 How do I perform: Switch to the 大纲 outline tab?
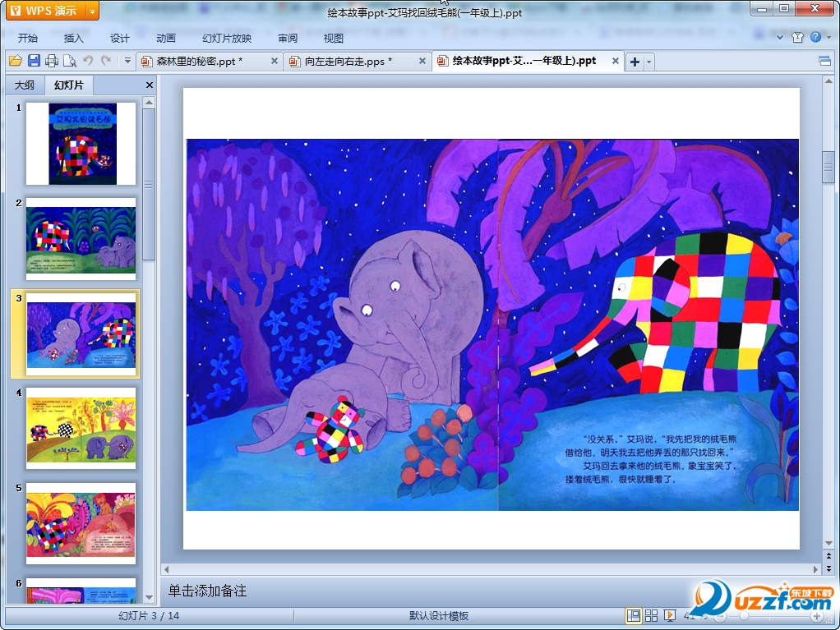point(25,85)
